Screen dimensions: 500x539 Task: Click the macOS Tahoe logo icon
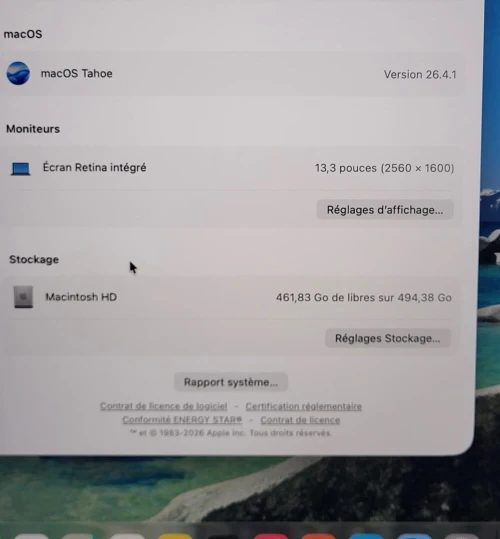coord(18,73)
